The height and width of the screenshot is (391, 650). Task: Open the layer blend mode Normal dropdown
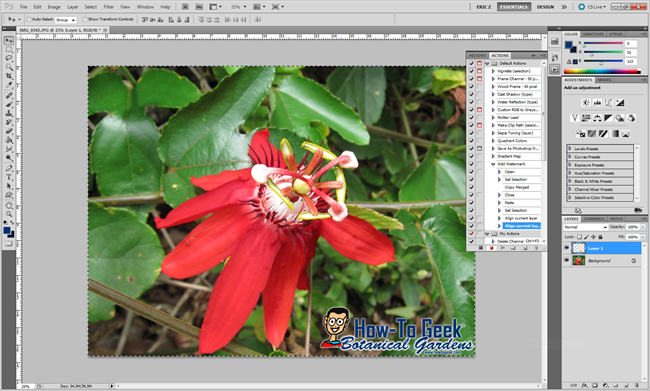(x=585, y=227)
